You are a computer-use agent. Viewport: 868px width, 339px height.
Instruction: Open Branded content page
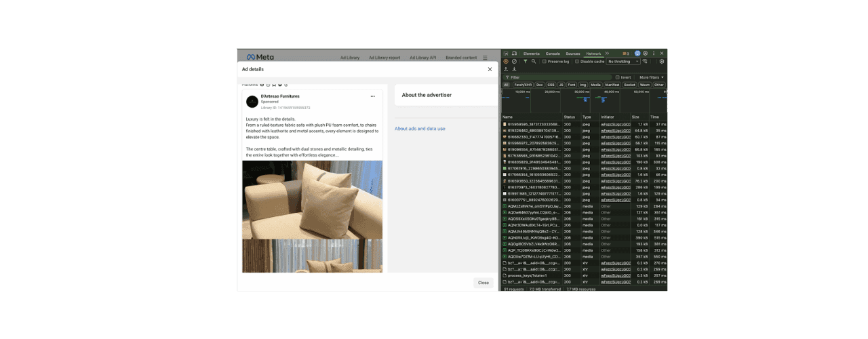tap(461, 58)
